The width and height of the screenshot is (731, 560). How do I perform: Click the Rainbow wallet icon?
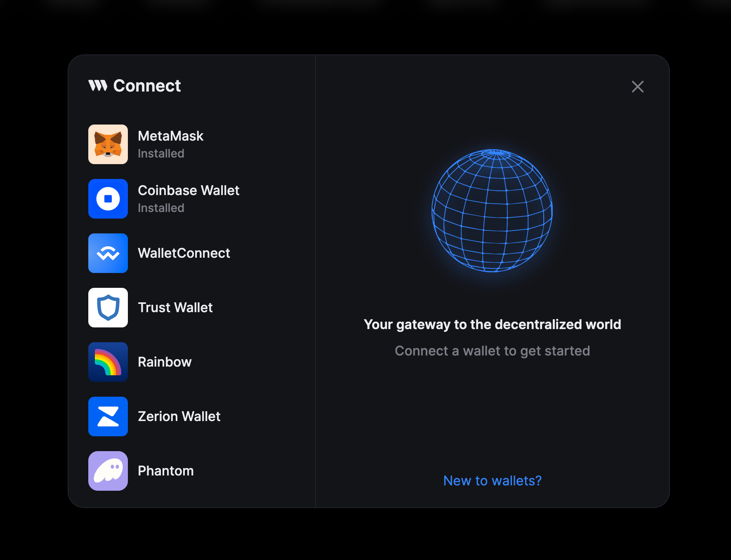click(108, 362)
